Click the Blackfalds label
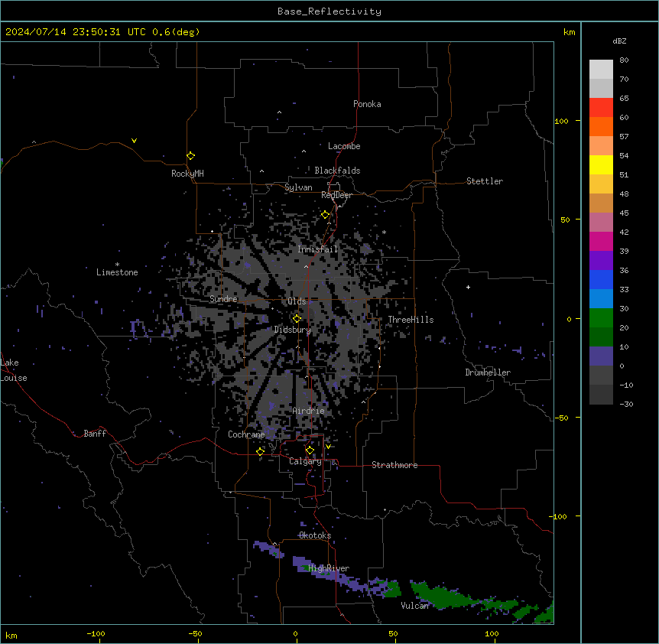 coord(337,171)
